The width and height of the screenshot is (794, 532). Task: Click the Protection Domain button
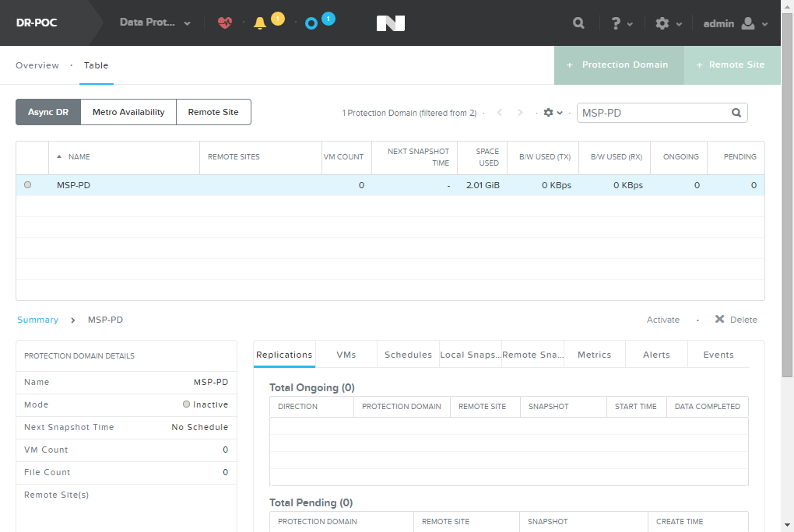pyautogui.click(x=619, y=65)
